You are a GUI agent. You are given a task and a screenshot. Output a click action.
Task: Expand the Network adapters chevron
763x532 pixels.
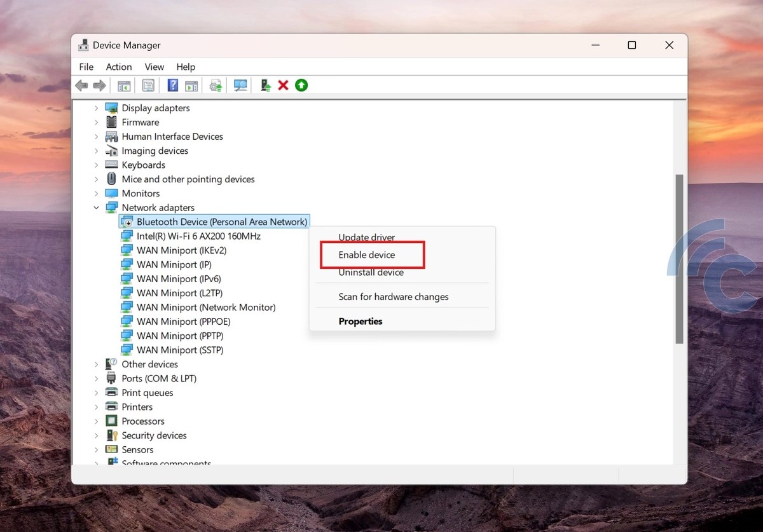[x=97, y=207]
